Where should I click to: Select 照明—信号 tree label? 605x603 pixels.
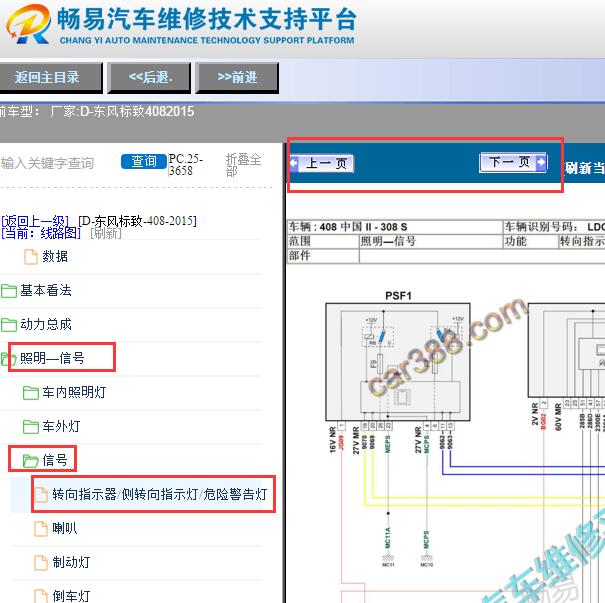click(x=52, y=358)
